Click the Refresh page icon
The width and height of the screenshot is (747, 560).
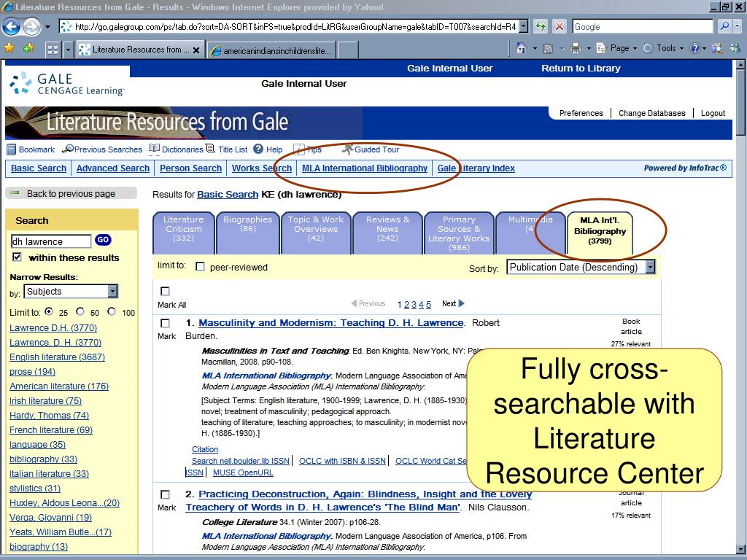point(541,27)
